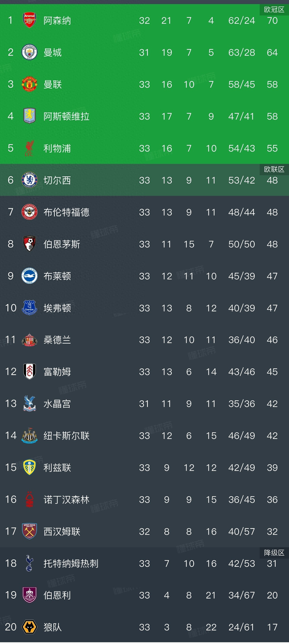Tap the 欧联区 zone label

coord(274,170)
